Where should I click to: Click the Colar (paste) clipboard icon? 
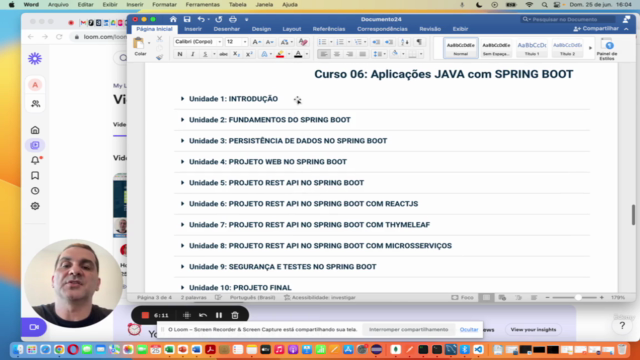click(139, 43)
